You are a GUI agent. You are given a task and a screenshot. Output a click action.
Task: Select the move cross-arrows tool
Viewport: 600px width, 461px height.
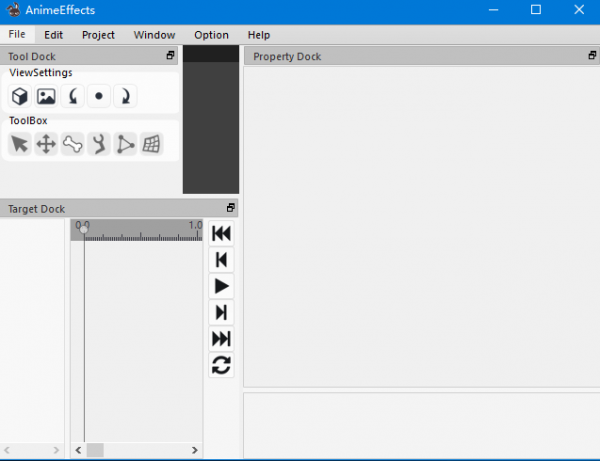[46, 144]
